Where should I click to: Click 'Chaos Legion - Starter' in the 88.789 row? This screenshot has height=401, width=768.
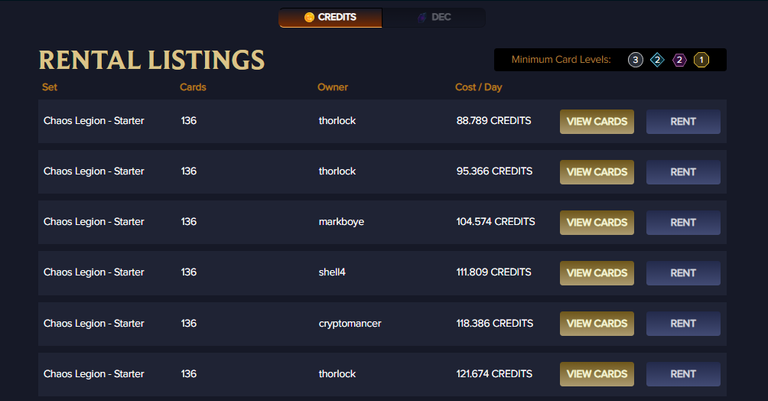pyautogui.click(x=94, y=121)
